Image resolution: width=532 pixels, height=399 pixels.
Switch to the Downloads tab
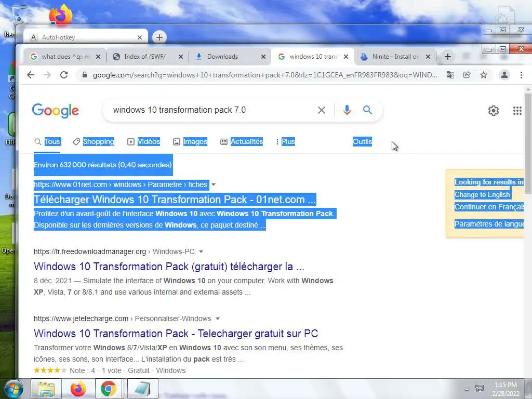[x=229, y=57]
